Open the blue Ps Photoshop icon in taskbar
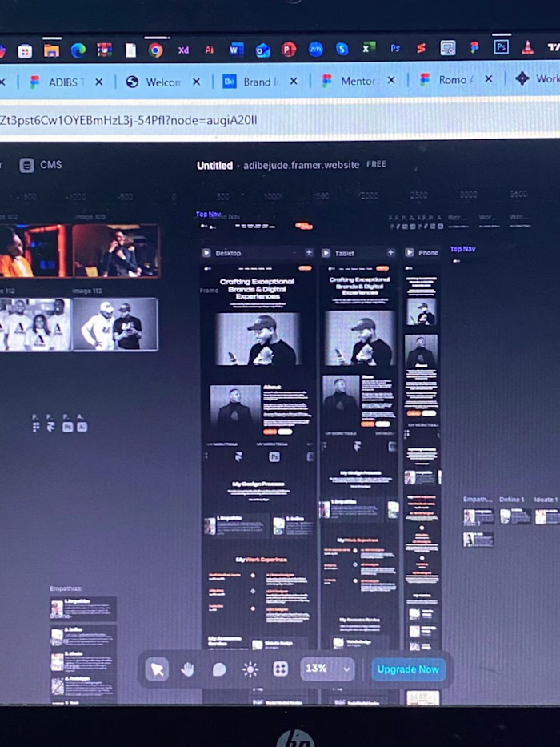 click(395, 48)
